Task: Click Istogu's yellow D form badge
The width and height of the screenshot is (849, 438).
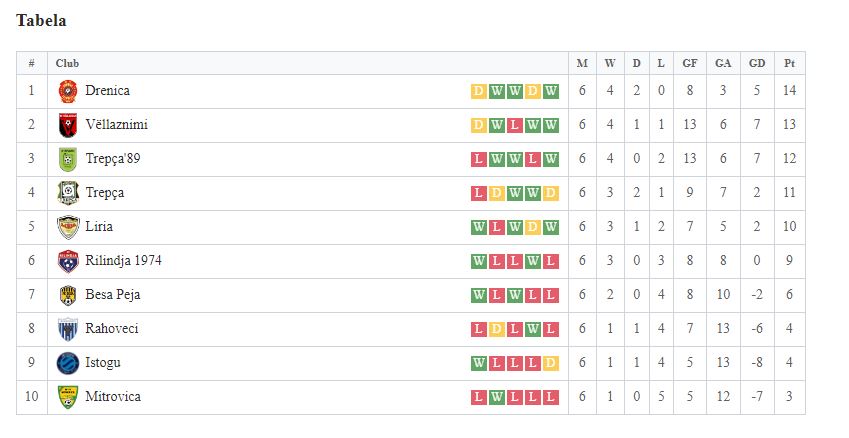Action: pos(551,363)
